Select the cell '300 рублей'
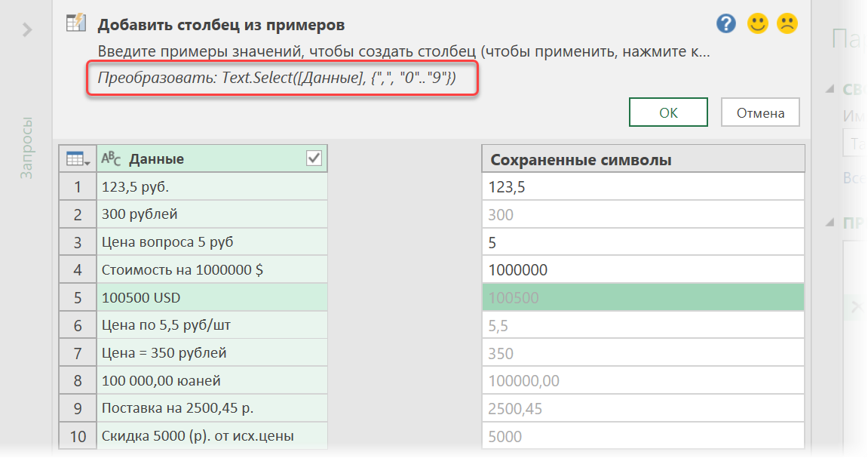This screenshot has height=458, width=868. (x=212, y=214)
